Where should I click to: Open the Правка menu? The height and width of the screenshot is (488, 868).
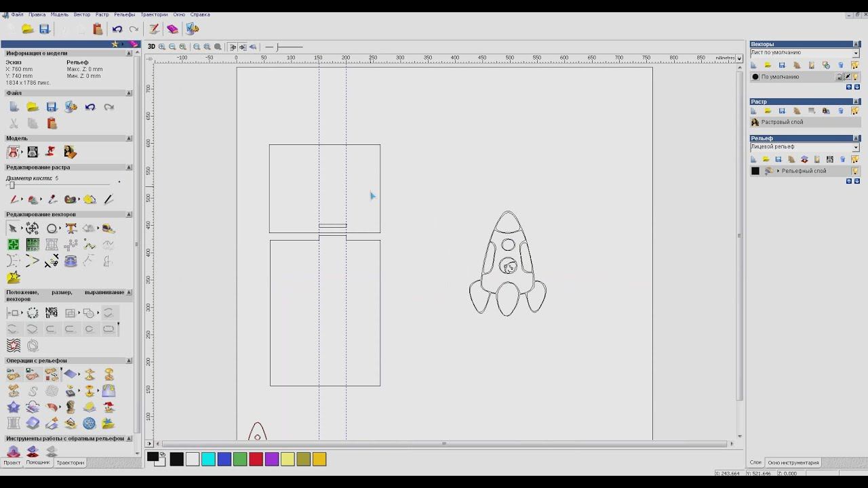pyautogui.click(x=37, y=14)
